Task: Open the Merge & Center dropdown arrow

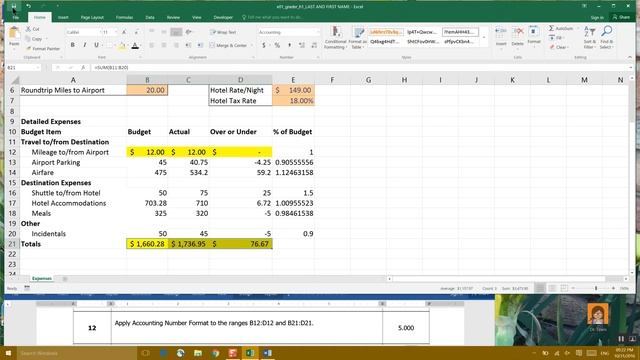Action: coord(251,45)
